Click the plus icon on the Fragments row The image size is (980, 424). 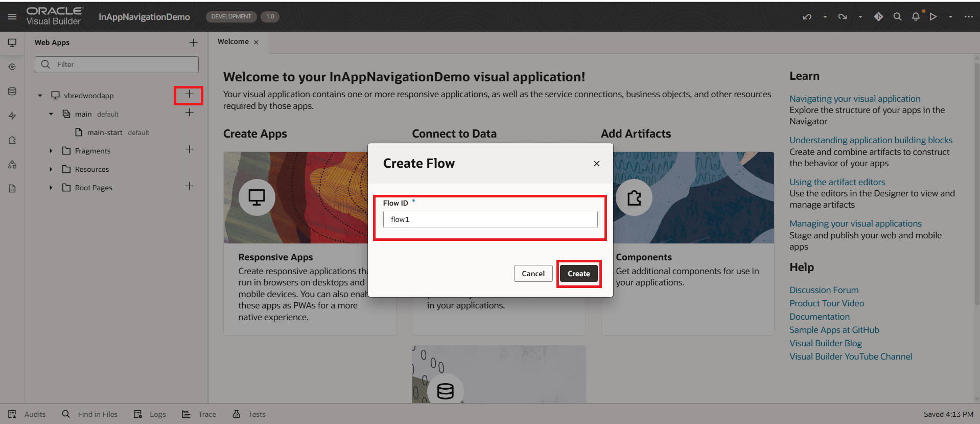[x=189, y=149]
